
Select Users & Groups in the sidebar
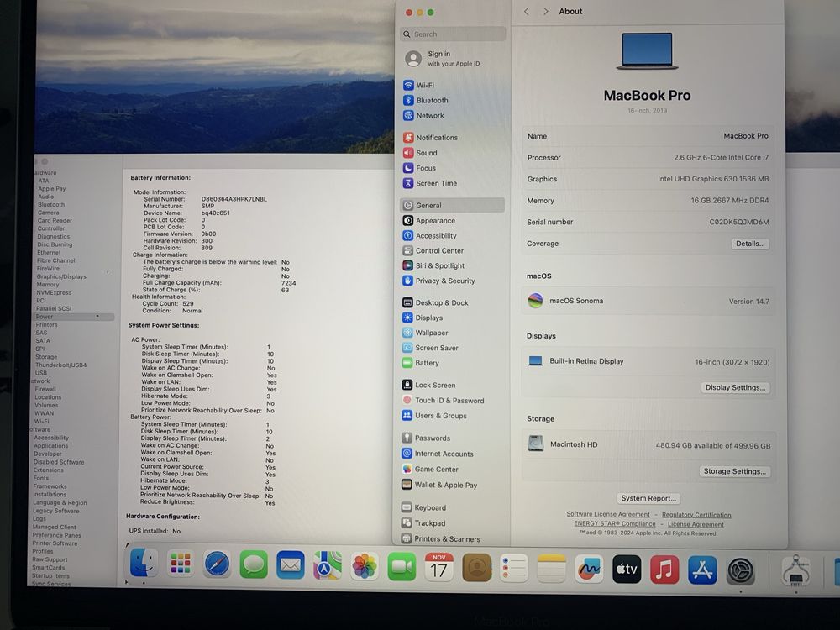(434, 416)
